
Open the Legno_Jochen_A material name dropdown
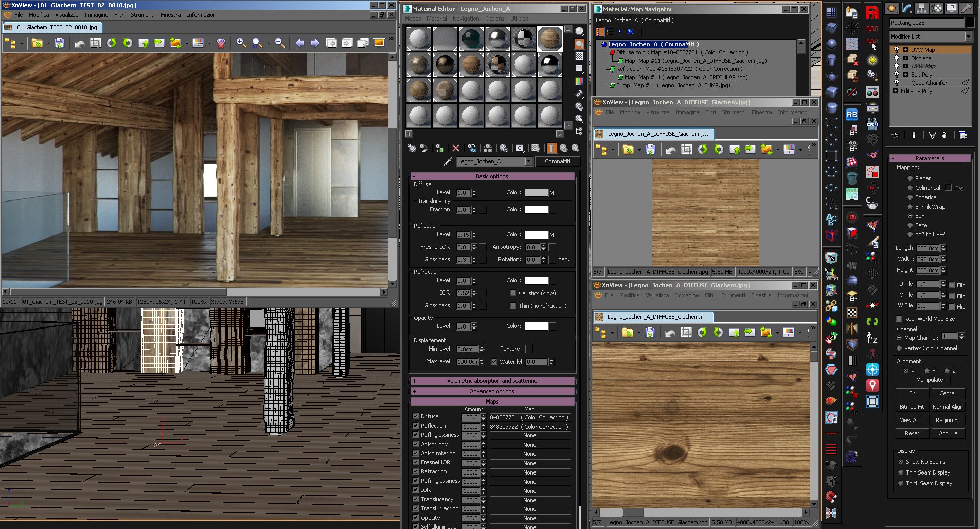528,161
